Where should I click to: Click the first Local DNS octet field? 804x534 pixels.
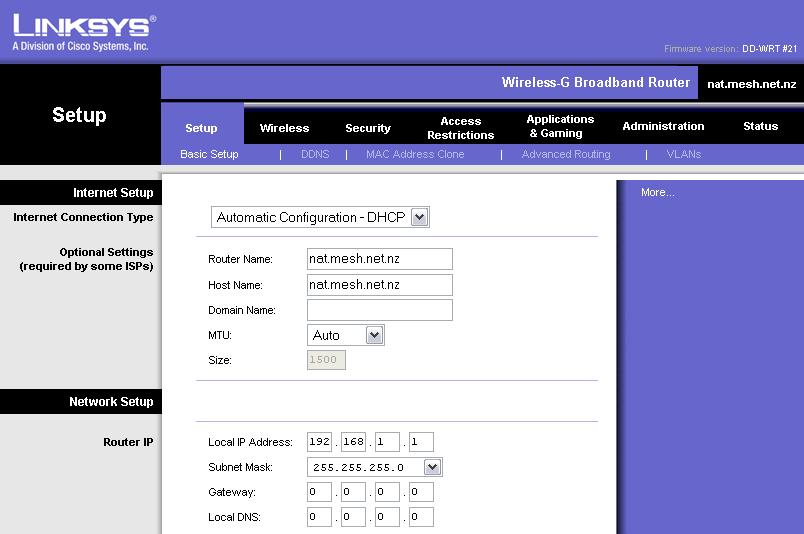pos(319,517)
